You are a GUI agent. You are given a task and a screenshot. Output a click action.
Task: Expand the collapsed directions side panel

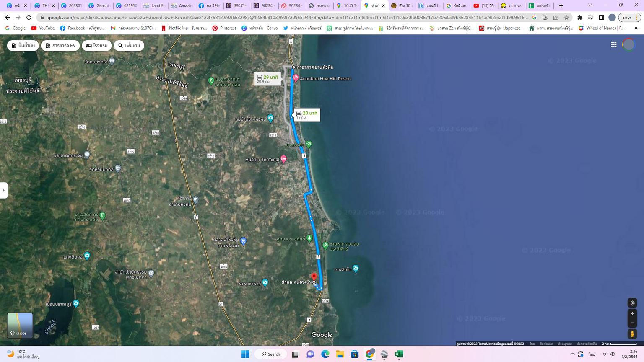[x=4, y=190]
